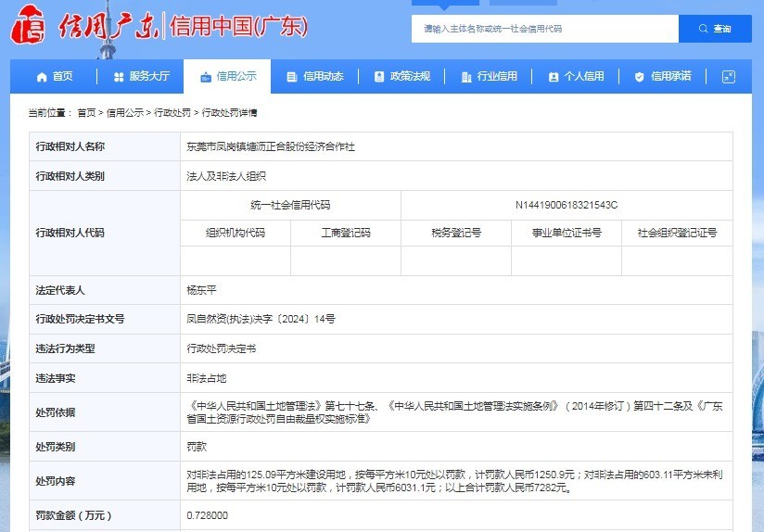Click the icon beside 信用动态
764x532 pixels.
(292, 77)
